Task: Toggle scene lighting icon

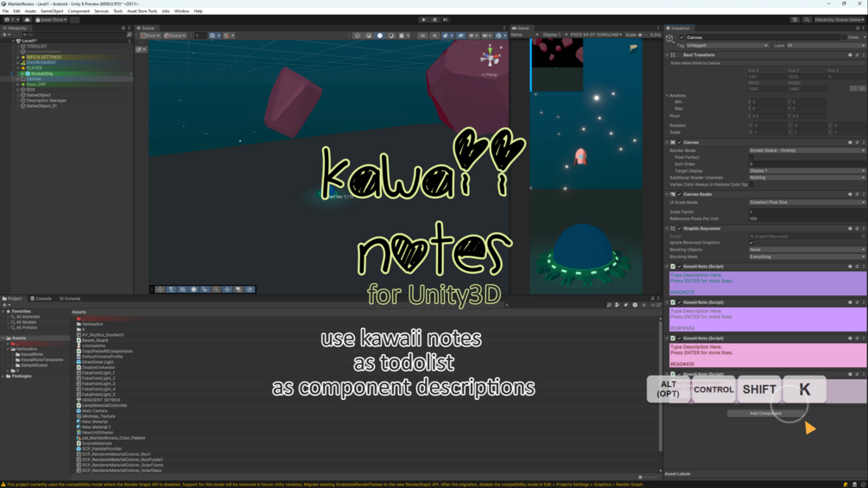Action: pyautogui.click(x=434, y=35)
